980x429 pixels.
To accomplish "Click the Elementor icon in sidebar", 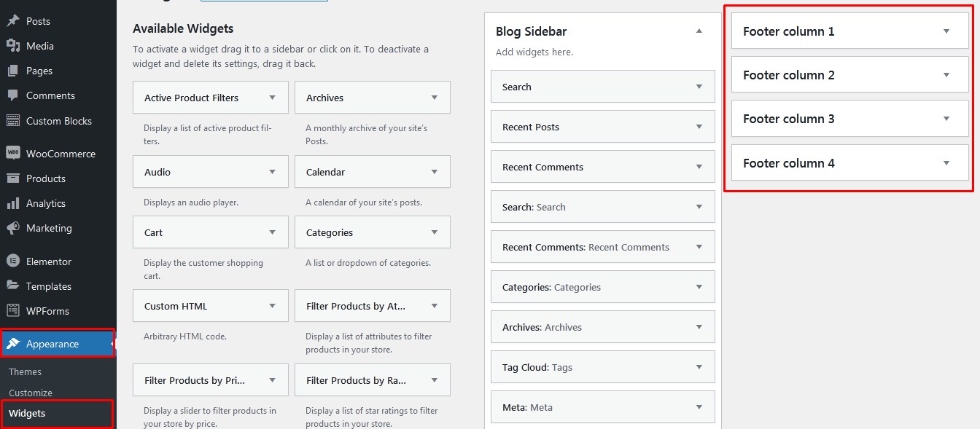I will click(x=13, y=261).
